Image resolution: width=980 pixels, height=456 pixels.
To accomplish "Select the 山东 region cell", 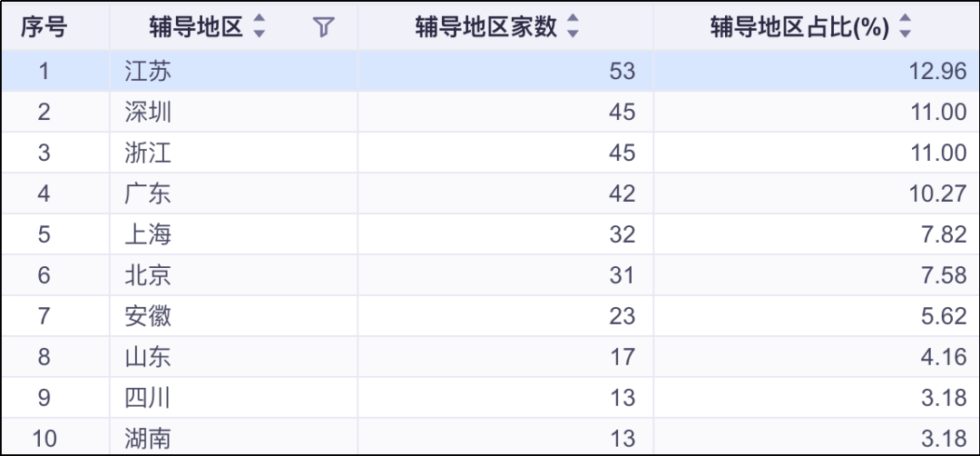I will [148, 357].
